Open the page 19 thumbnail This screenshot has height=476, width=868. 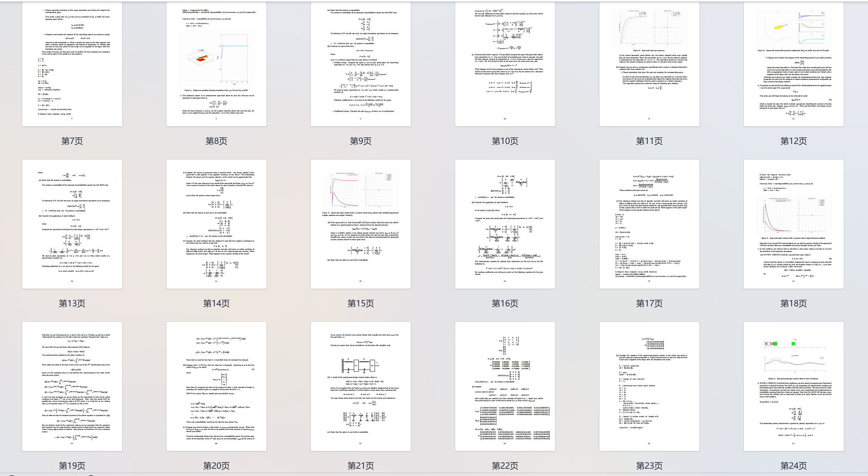click(x=72, y=386)
